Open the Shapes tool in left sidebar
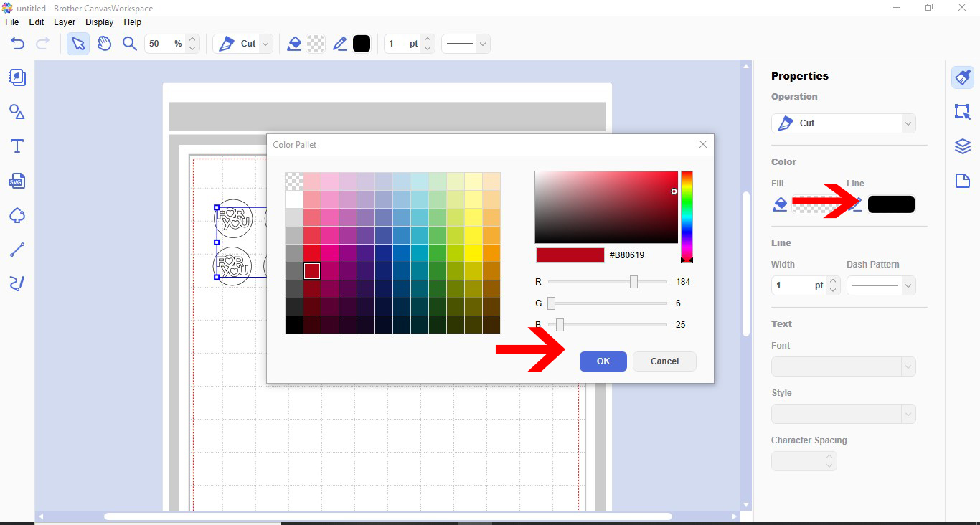This screenshot has height=525, width=980. pyautogui.click(x=17, y=112)
